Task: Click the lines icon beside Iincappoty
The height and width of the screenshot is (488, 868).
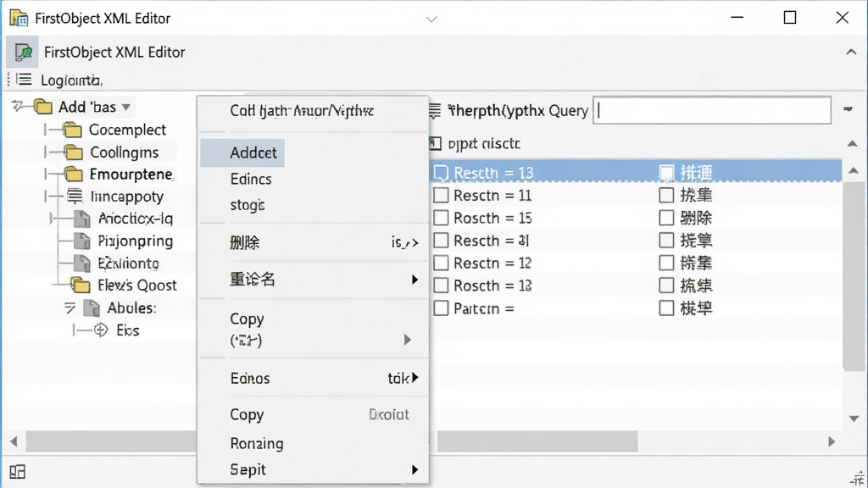Action: (75, 197)
